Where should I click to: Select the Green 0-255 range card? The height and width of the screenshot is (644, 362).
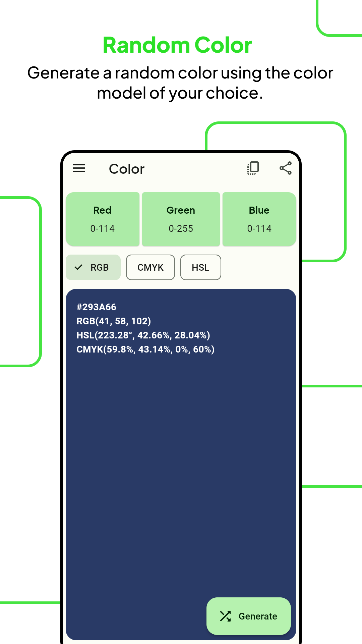coord(181,219)
